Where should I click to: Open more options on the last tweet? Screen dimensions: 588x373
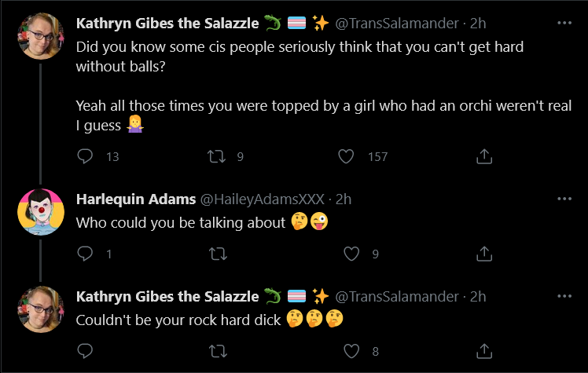[x=564, y=296]
